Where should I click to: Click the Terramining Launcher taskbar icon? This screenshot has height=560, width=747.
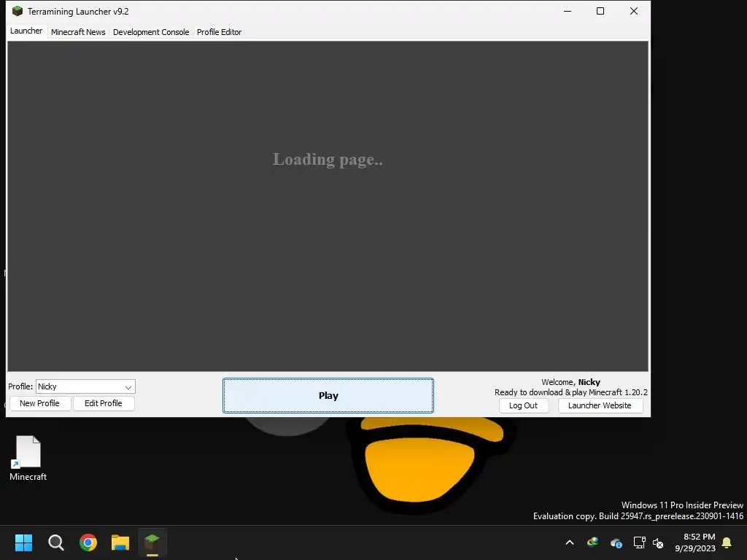tap(152, 542)
